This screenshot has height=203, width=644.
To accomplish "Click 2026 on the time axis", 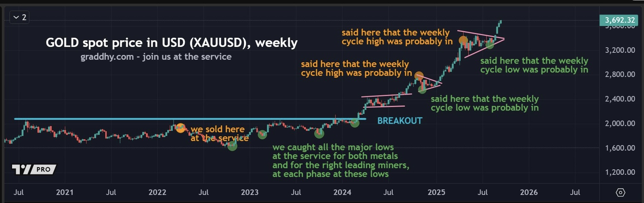I will 528,192.
